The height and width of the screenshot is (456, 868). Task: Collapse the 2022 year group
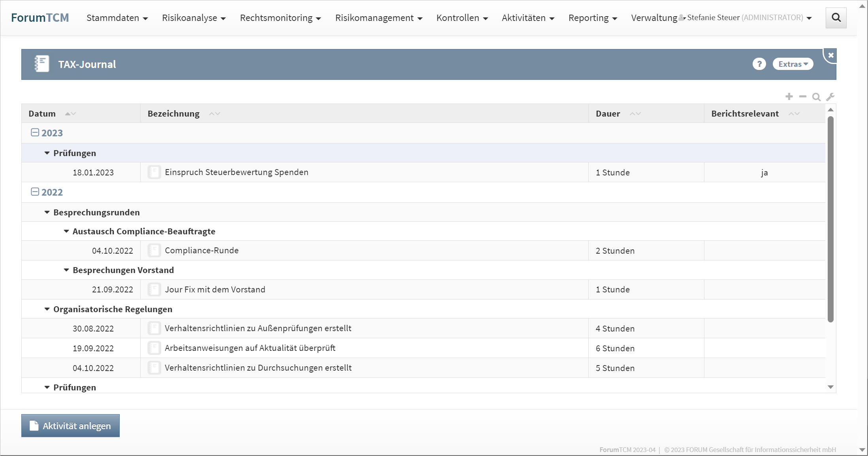click(x=35, y=192)
